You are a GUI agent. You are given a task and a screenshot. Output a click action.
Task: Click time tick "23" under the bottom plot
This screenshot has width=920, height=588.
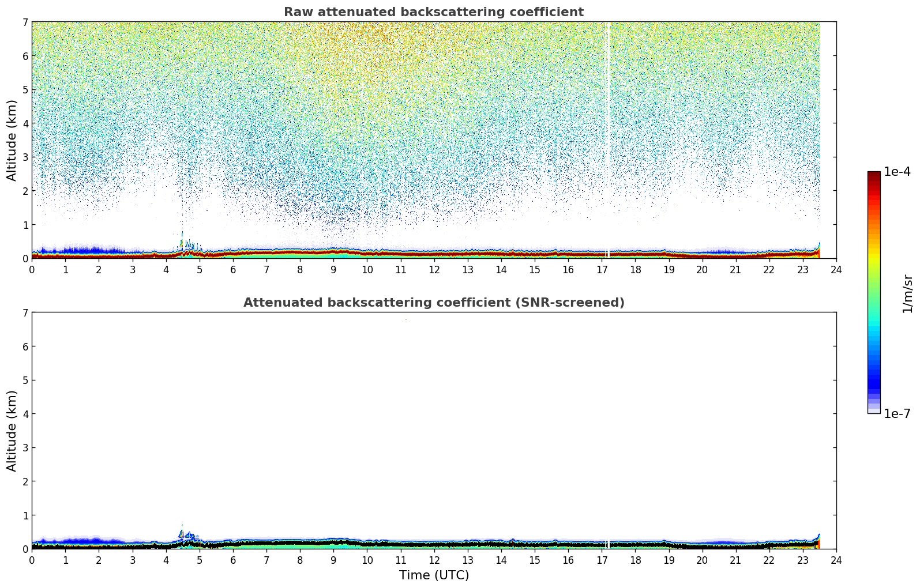pos(803,560)
